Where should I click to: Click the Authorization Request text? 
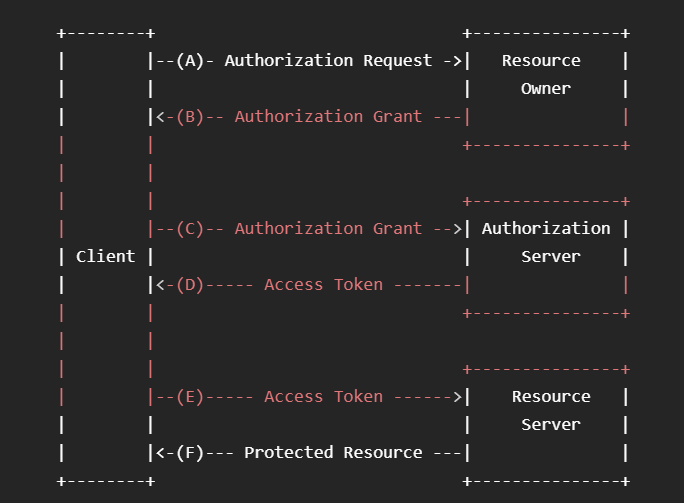coord(328,61)
